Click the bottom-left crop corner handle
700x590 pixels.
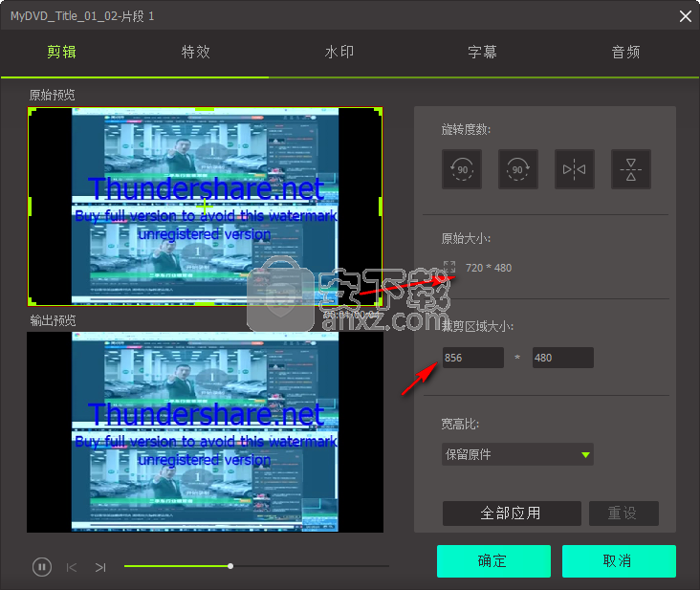point(32,302)
